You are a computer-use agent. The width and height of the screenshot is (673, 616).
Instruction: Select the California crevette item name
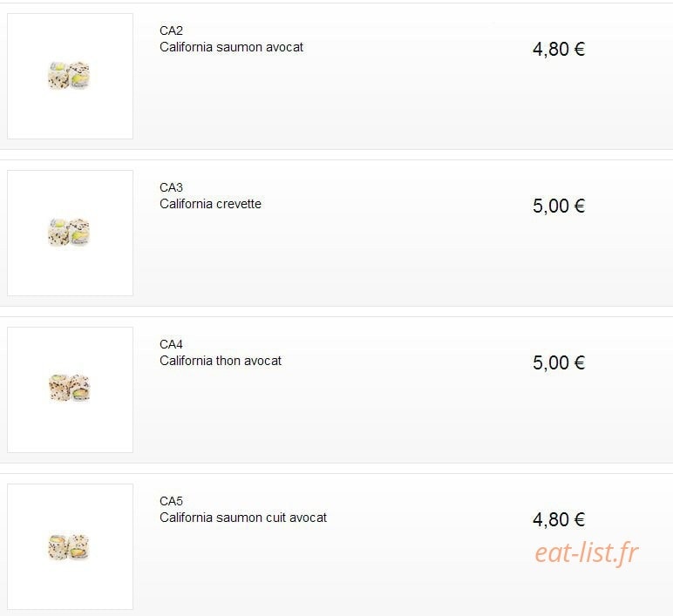(210, 204)
